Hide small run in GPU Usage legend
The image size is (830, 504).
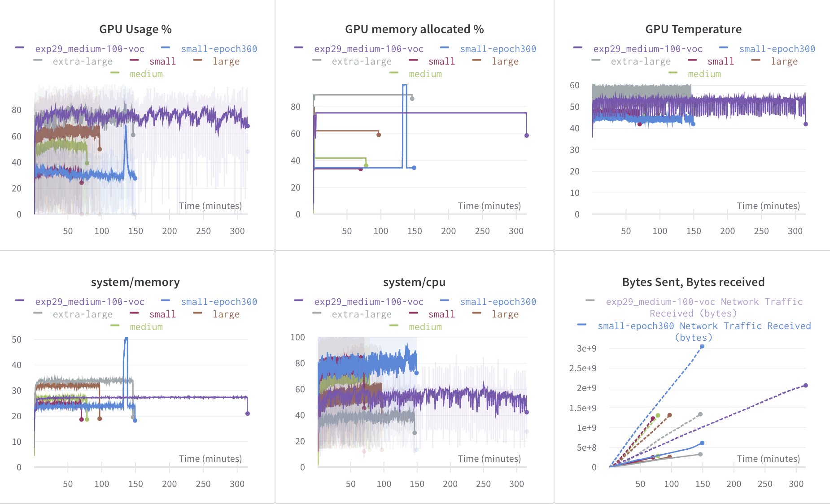tap(163, 61)
